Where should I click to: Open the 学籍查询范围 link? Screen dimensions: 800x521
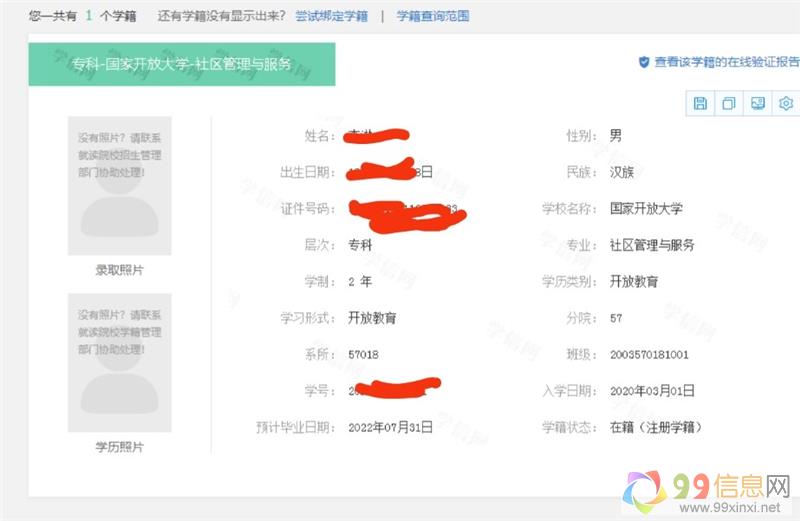coord(432,16)
